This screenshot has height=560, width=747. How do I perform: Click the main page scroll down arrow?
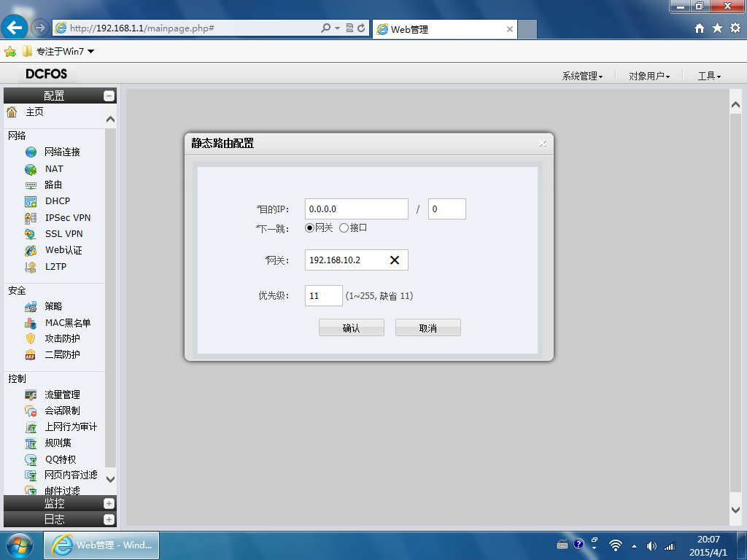pos(735,510)
